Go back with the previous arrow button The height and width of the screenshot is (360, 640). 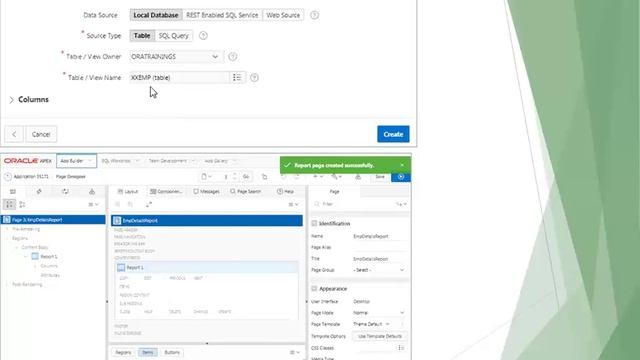point(14,134)
